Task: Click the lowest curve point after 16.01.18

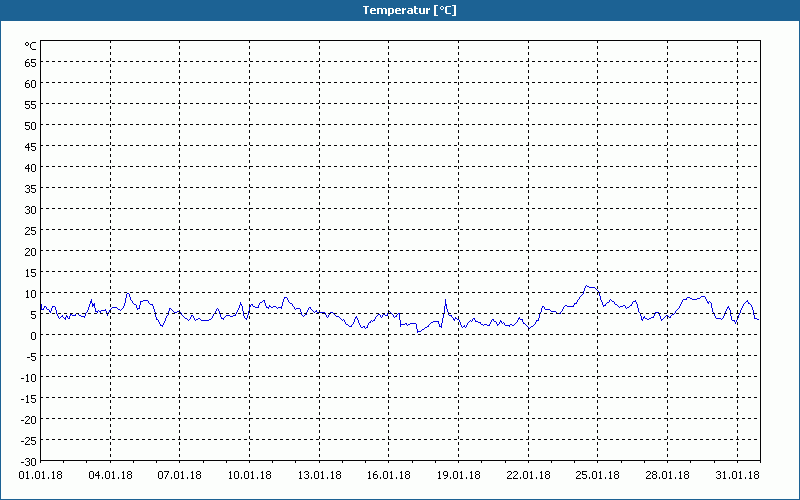Action: coord(418,332)
